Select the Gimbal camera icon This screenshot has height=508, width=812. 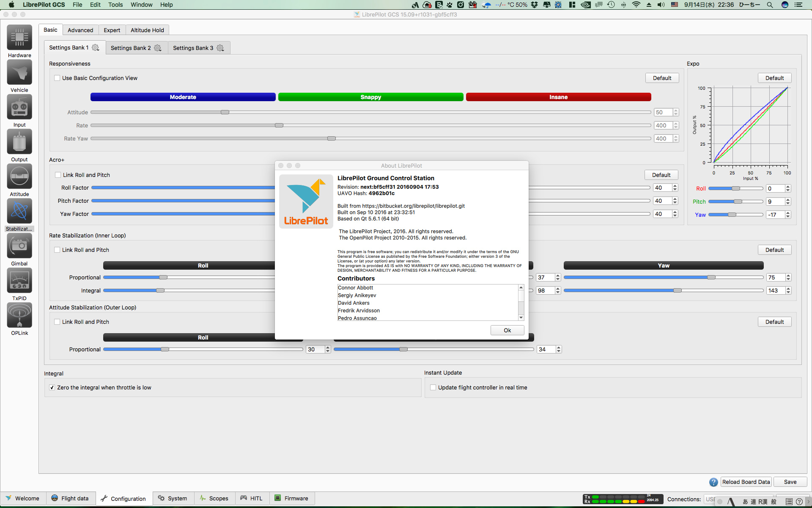coord(19,246)
